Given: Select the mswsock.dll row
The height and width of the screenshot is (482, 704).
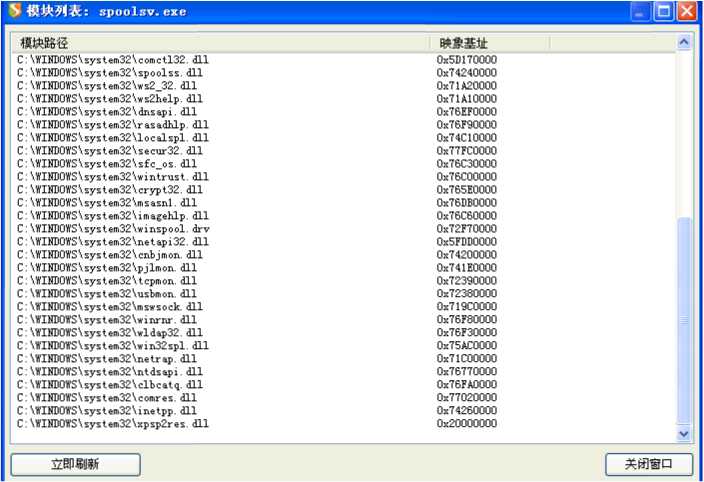Looking at the screenshot, I should [x=343, y=307].
